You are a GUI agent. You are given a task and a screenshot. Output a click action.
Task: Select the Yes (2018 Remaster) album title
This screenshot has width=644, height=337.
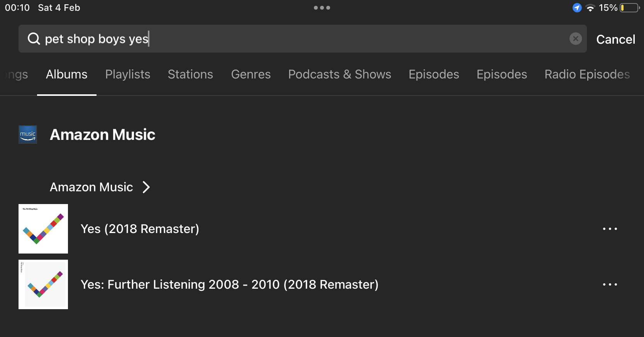(140, 229)
